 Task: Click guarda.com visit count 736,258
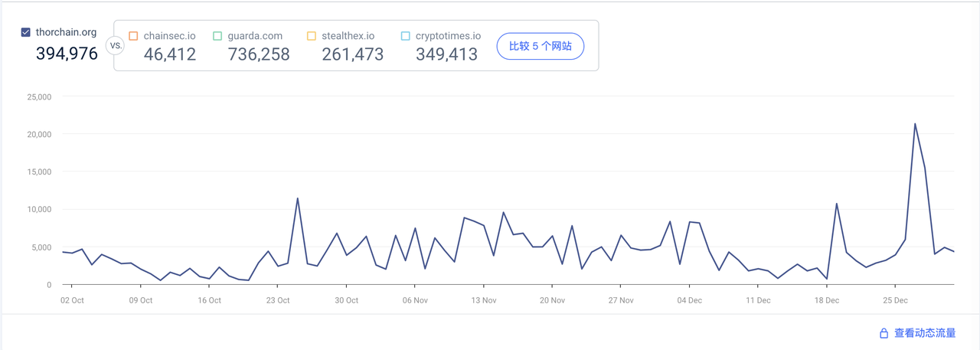pyautogui.click(x=259, y=54)
